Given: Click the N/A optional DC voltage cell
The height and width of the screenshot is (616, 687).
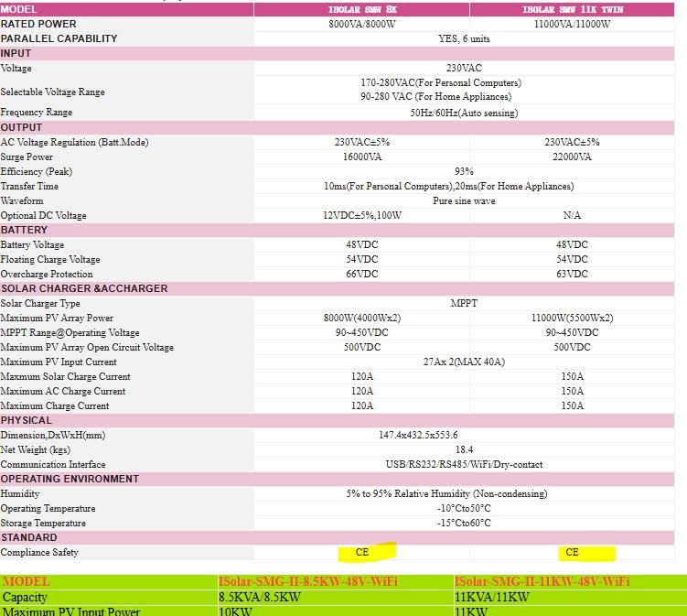Looking at the screenshot, I should pos(573,215).
